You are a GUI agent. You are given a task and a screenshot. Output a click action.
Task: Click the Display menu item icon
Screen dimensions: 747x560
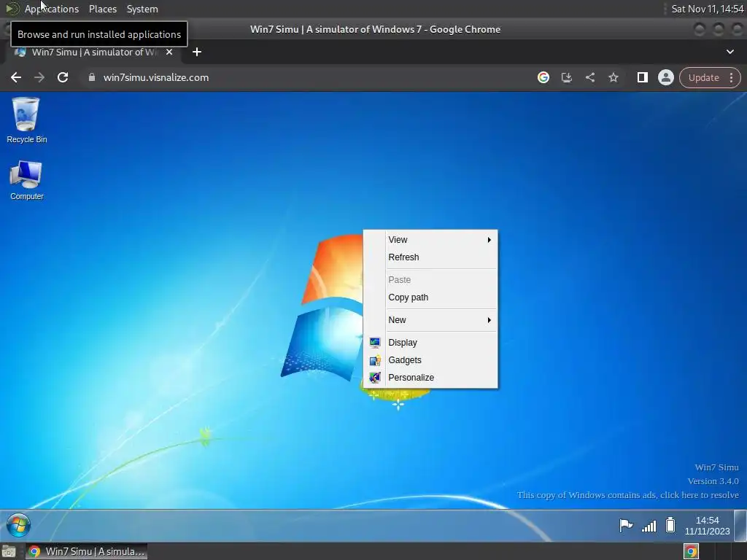[375, 343]
